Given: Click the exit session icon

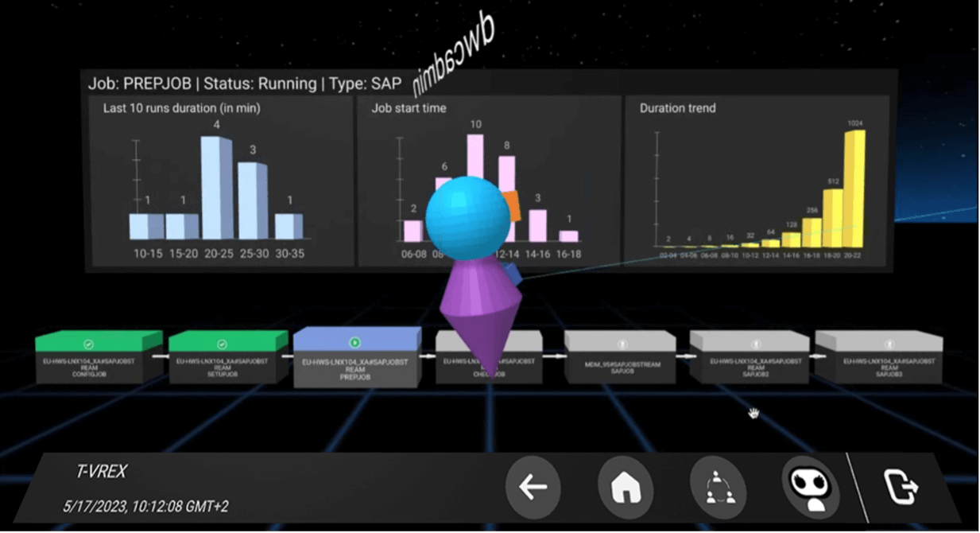Looking at the screenshot, I should tap(901, 487).
